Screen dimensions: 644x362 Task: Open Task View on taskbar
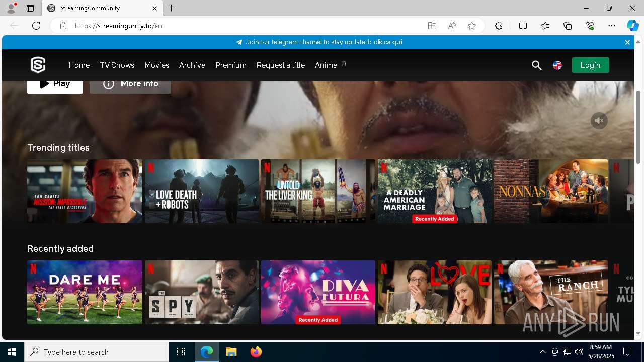pos(181,352)
